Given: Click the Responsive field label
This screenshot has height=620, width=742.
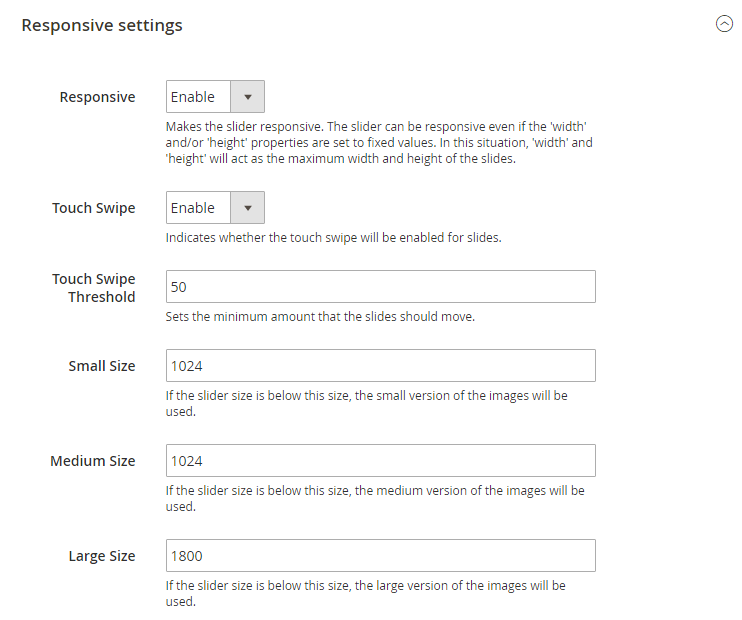Looking at the screenshot, I should click(x=97, y=97).
